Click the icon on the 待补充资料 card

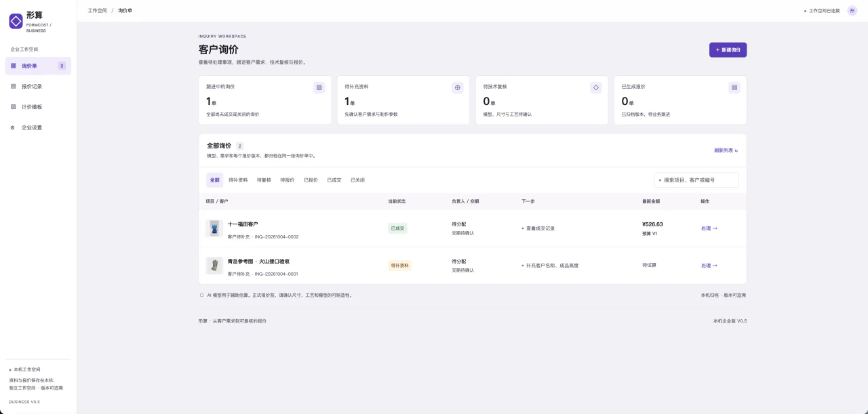[458, 87]
